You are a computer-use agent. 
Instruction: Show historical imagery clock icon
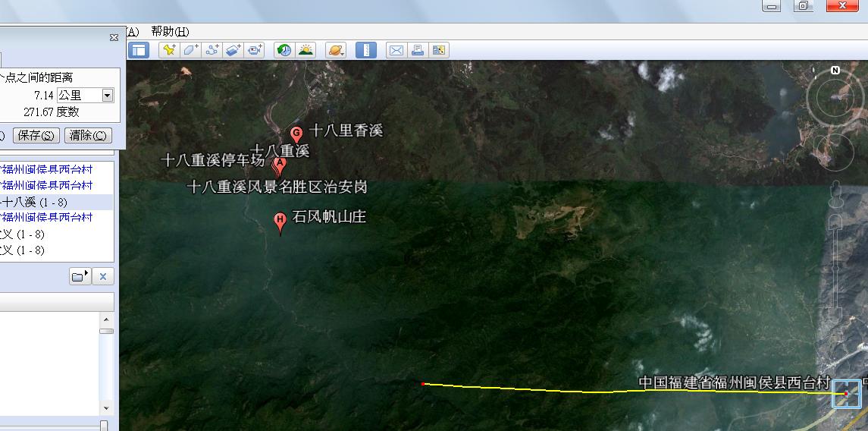pyautogui.click(x=284, y=50)
